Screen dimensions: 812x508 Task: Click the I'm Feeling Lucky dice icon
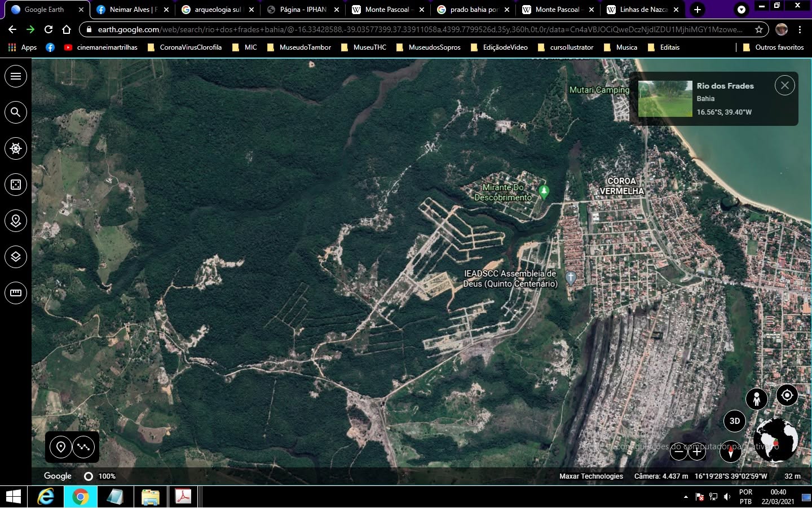[x=16, y=185]
